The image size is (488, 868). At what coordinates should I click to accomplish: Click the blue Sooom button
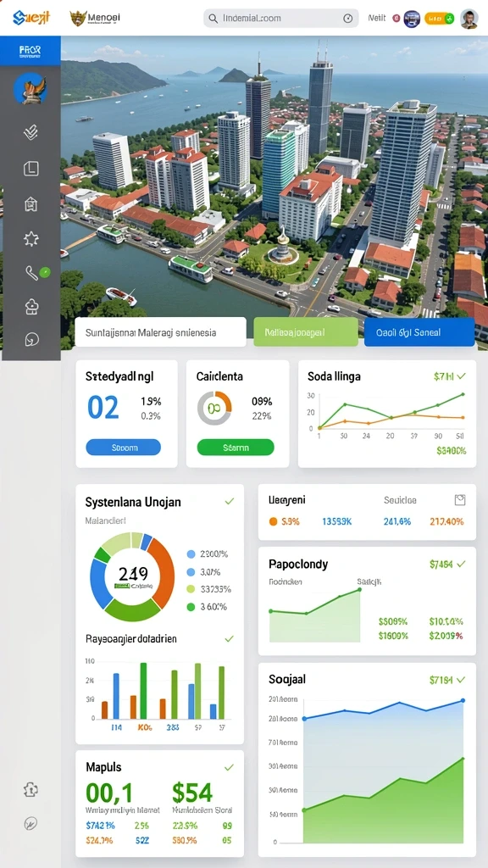[124, 448]
